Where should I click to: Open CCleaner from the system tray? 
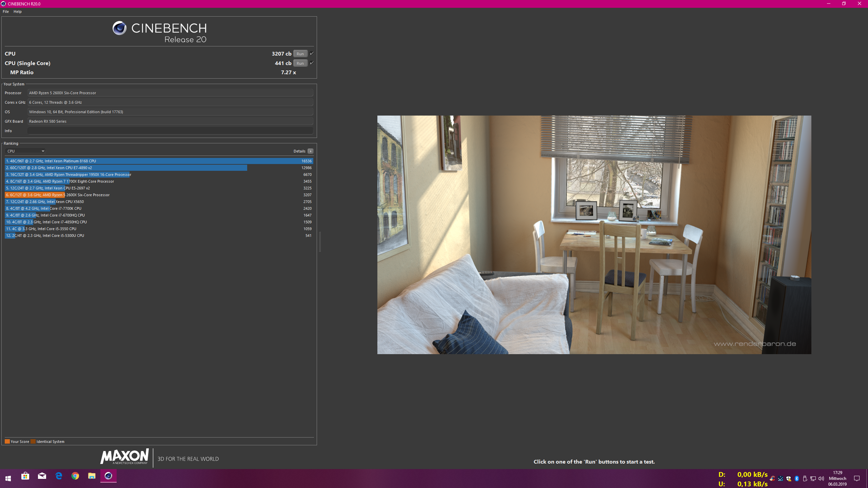772,479
